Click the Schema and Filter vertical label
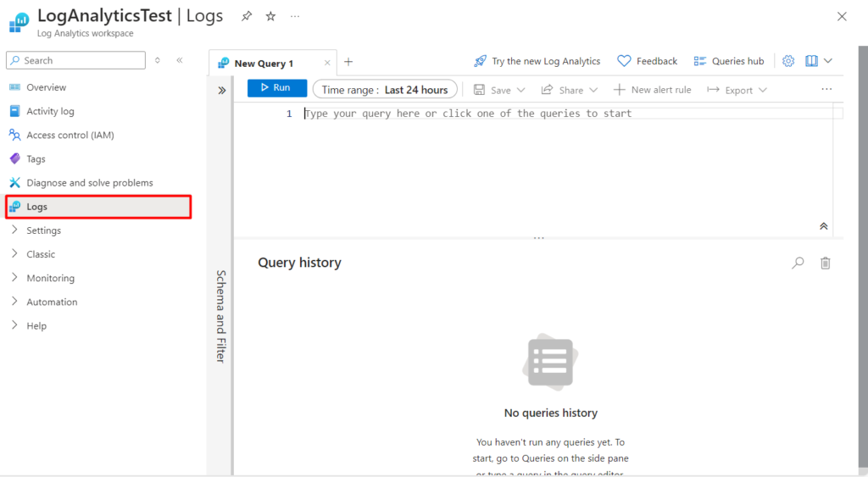868x477 pixels. pos(221,317)
